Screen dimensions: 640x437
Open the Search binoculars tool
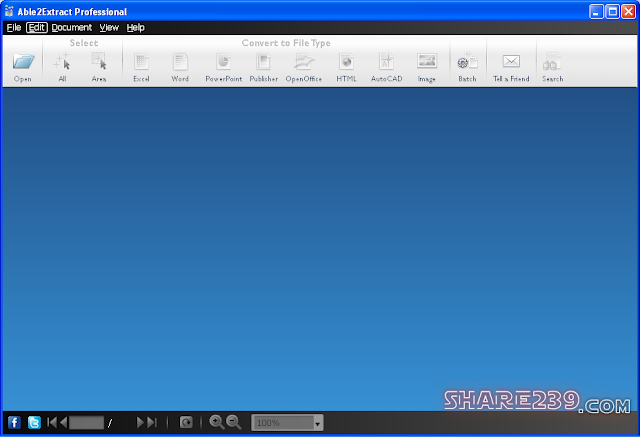552,62
